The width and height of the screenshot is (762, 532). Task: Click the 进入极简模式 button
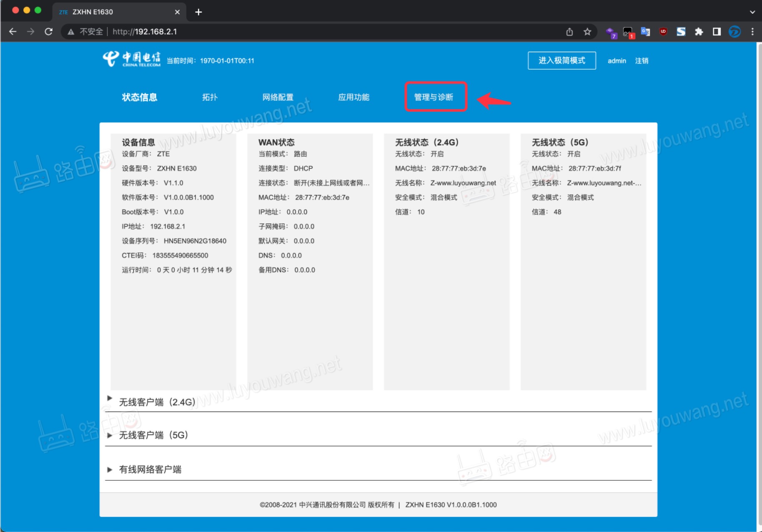pyautogui.click(x=562, y=60)
